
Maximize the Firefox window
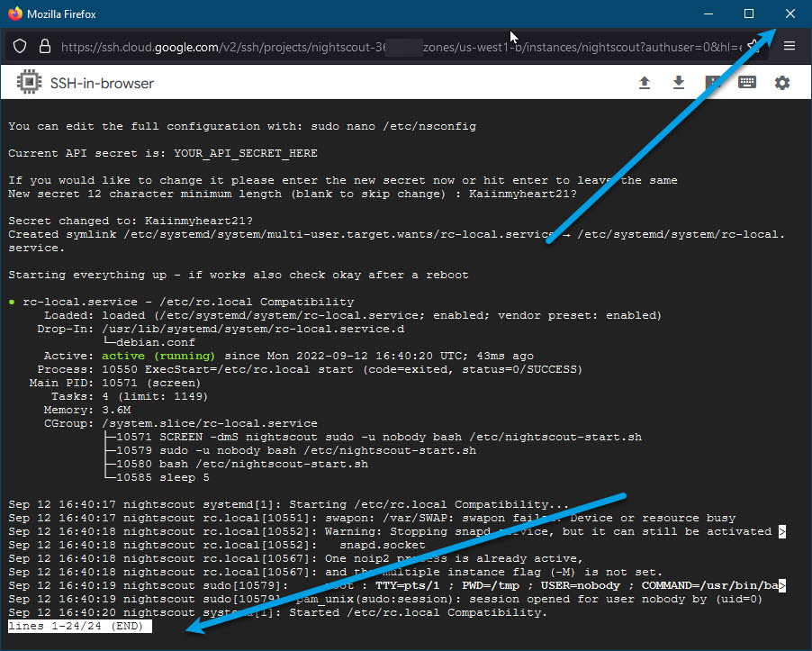point(749,14)
